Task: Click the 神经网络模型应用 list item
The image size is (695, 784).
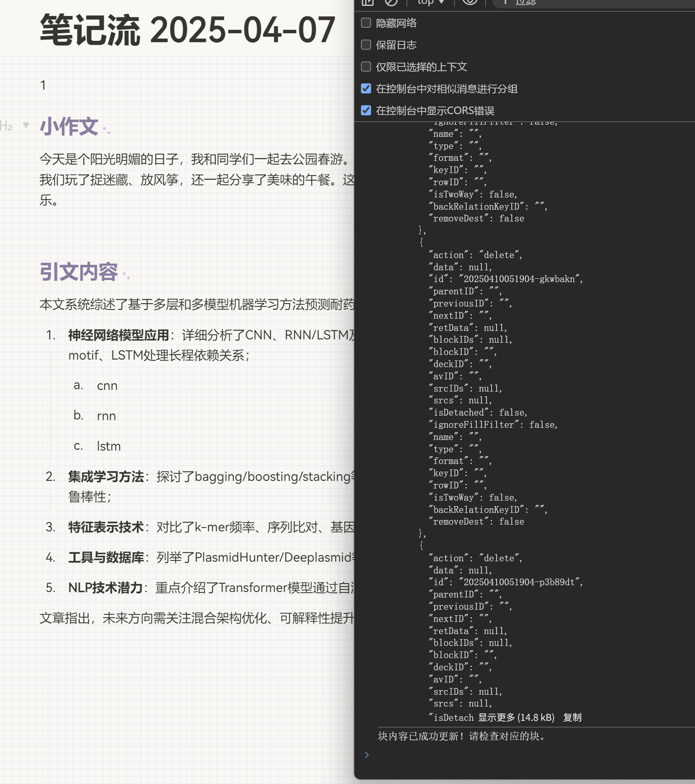Action: [211, 345]
